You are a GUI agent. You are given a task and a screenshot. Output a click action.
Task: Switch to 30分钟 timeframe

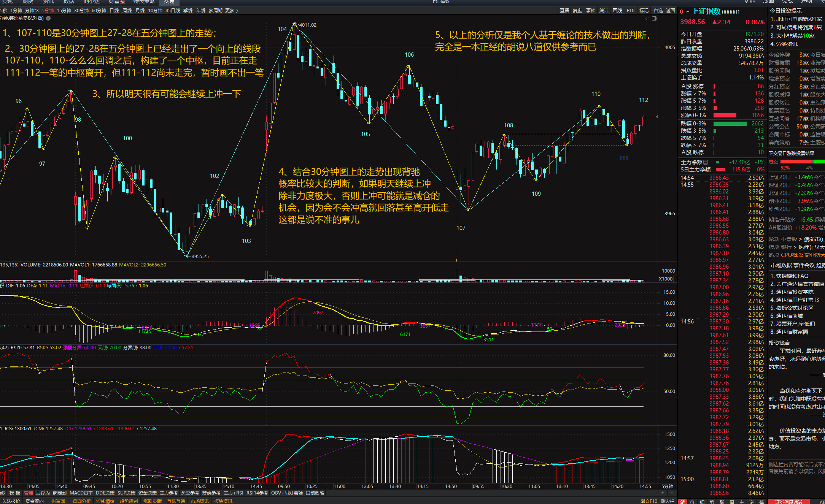click(81, 11)
